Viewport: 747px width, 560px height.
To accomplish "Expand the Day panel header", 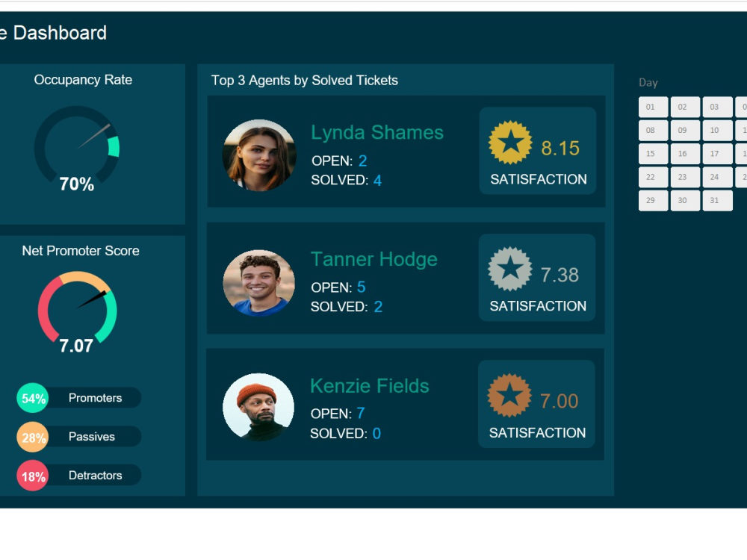I will coord(648,82).
